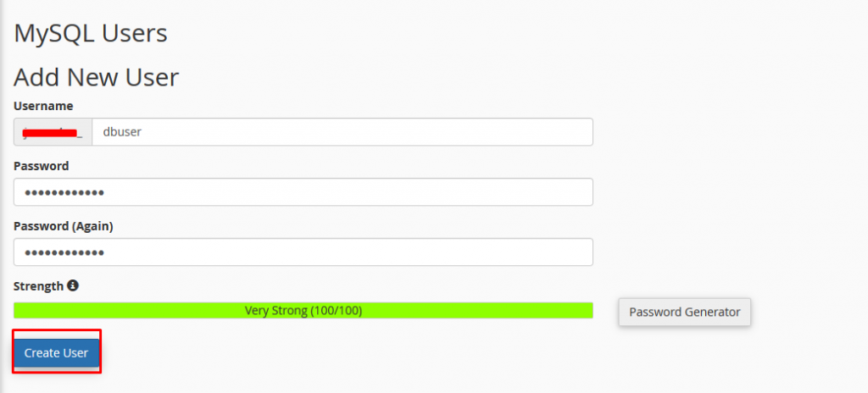
Task: Click the red redaction mark over prefix
Action: tap(48, 132)
